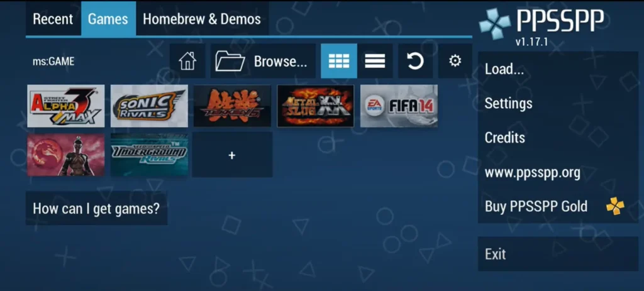Launch Need for Speed Underground Rivals
The image size is (644, 291).
tap(149, 155)
